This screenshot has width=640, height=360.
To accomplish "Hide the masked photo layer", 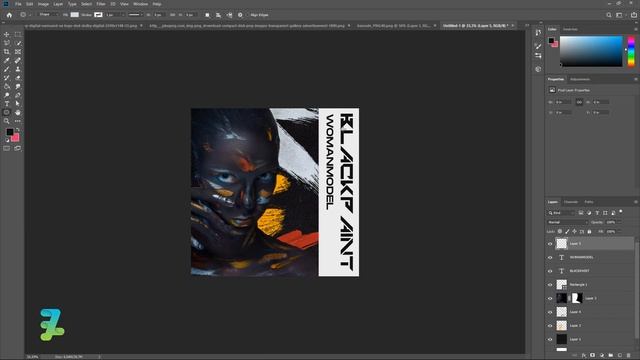I will [x=550, y=298].
